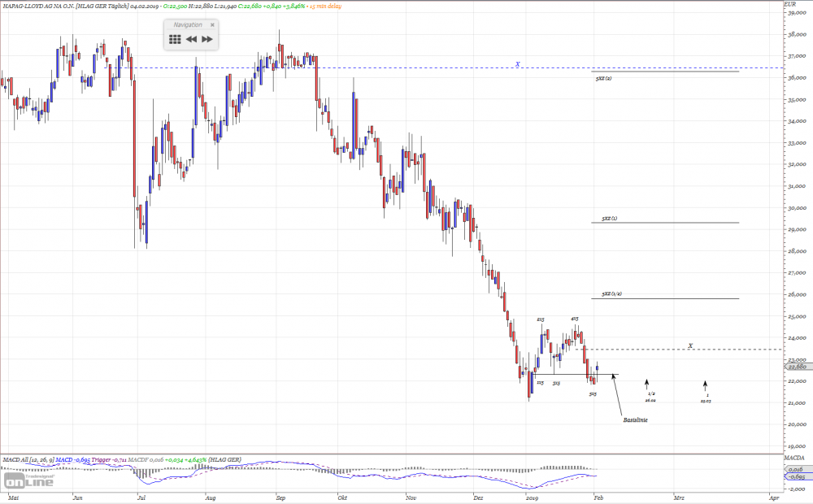Click the 'Sep' month axis label
The height and width of the screenshot is (504, 813).
[x=280, y=497]
